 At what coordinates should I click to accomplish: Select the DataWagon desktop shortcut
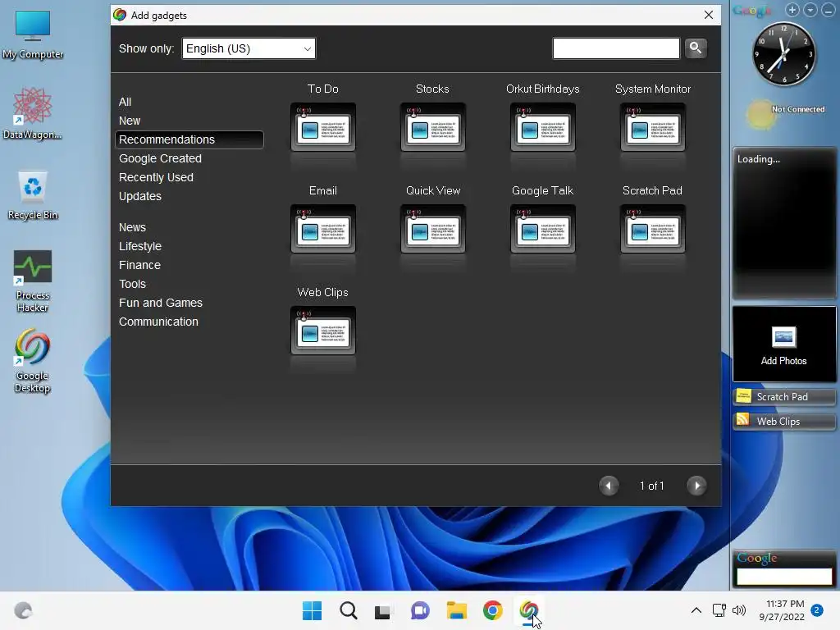[x=33, y=113]
